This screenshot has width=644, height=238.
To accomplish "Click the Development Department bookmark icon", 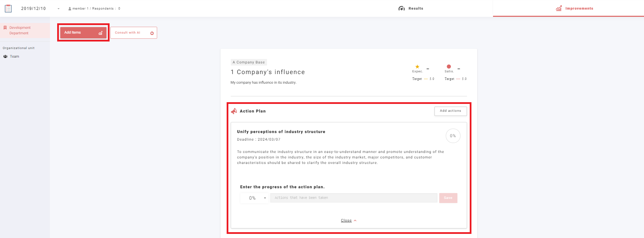I will click(x=5, y=28).
